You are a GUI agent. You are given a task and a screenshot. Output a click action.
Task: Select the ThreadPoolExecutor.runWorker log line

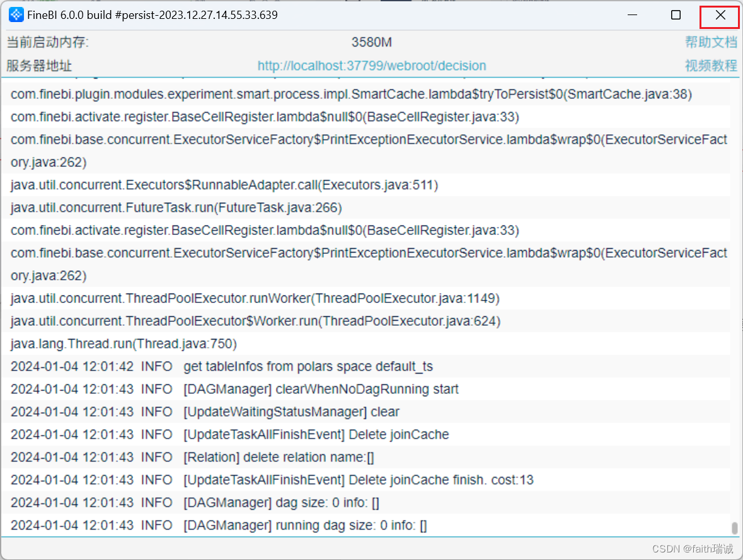point(255,299)
